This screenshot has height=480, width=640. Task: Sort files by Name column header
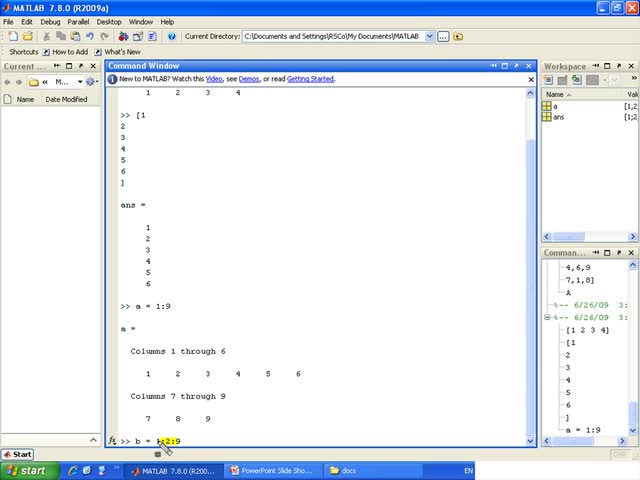[25, 99]
